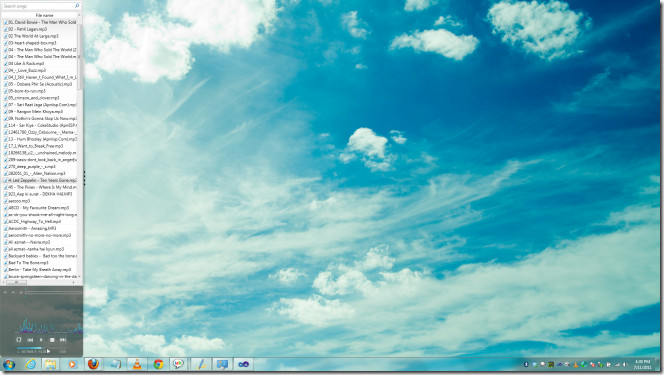
Task: Toggle the repeat loop button
Action: pos(19,339)
